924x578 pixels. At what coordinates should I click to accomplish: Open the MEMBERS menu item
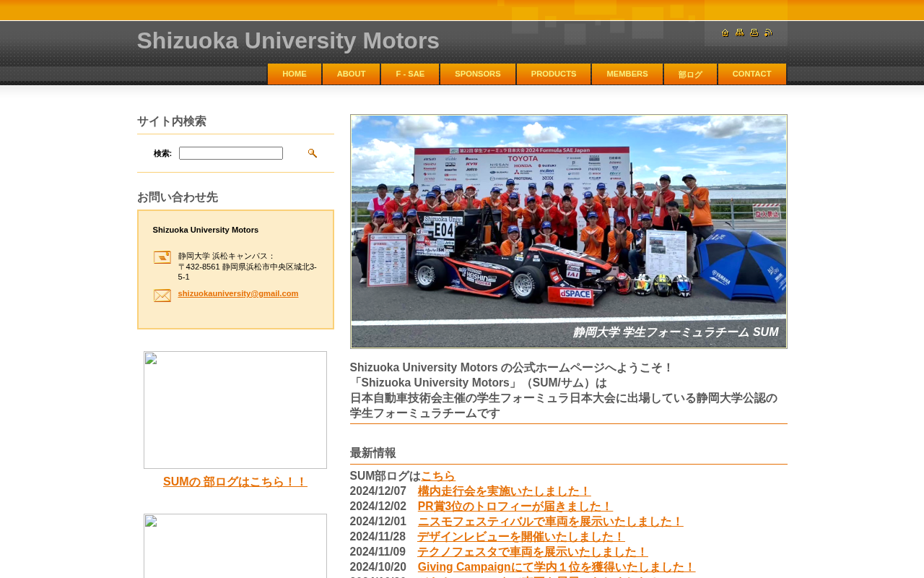tap(627, 74)
